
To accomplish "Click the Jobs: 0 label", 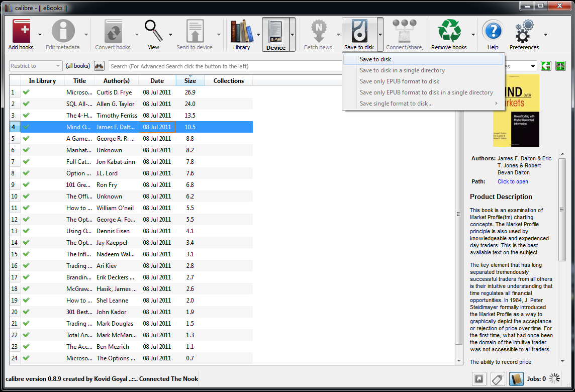I will point(536,379).
